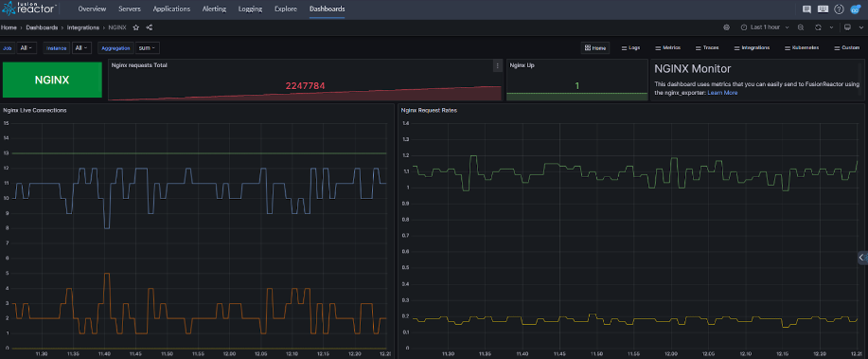The width and height of the screenshot is (868, 359).
Task: Follow the Learn More link
Action: (x=722, y=93)
